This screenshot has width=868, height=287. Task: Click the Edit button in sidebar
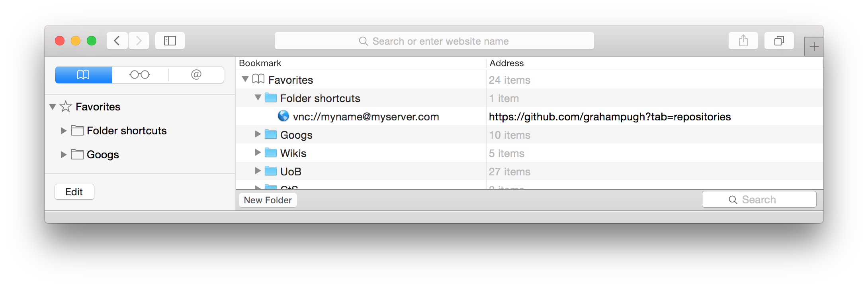point(74,192)
